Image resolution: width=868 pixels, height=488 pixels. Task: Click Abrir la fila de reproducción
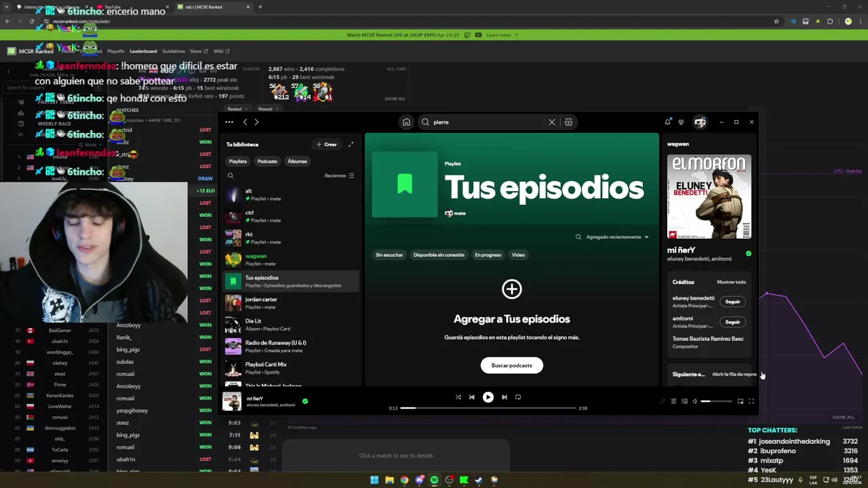(x=734, y=374)
